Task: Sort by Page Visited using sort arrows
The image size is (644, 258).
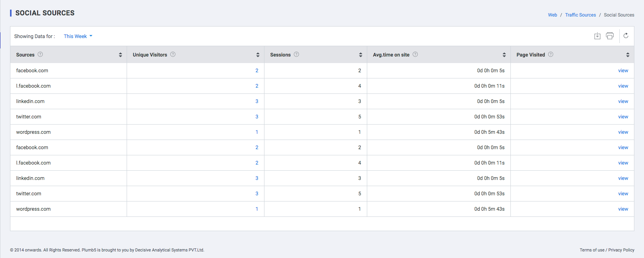Action: pyautogui.click(x=628, y=55)
